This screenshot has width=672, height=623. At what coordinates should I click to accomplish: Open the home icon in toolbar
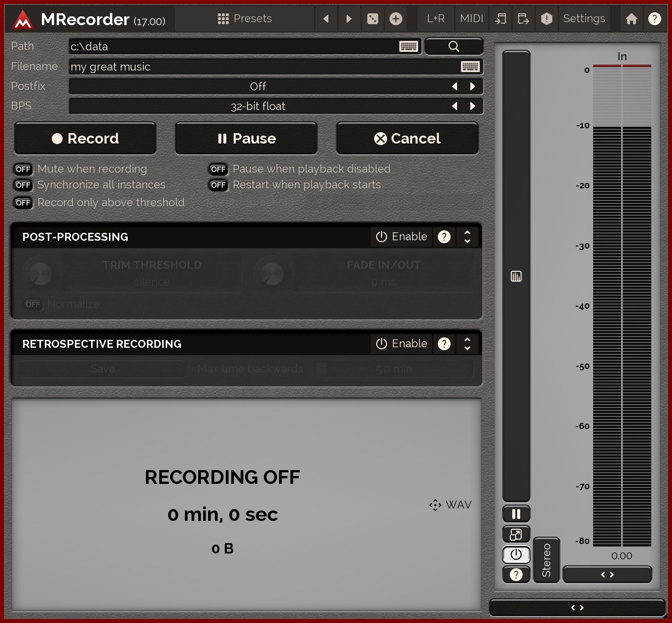(631, 19)
